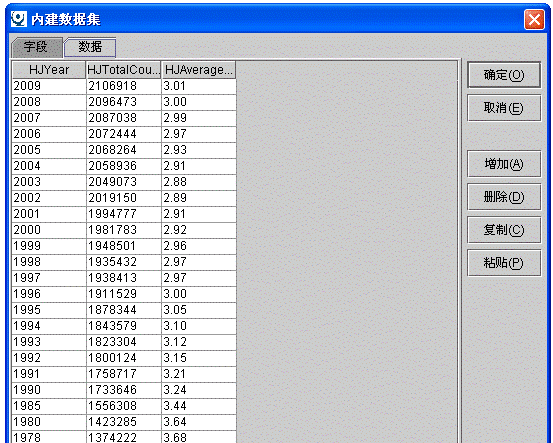Click the dialog title bar app icon
553x443 pixels.
[x=18, y=19]
